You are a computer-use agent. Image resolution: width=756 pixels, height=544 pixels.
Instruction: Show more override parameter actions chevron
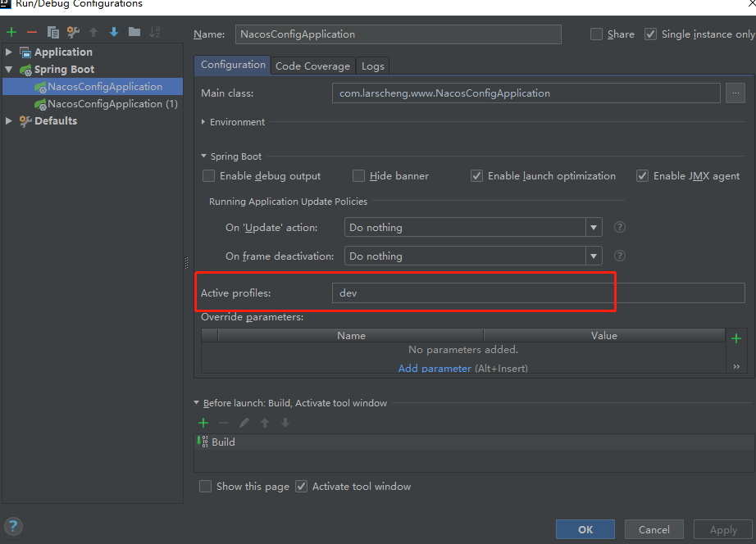click(x=736, y=367)
